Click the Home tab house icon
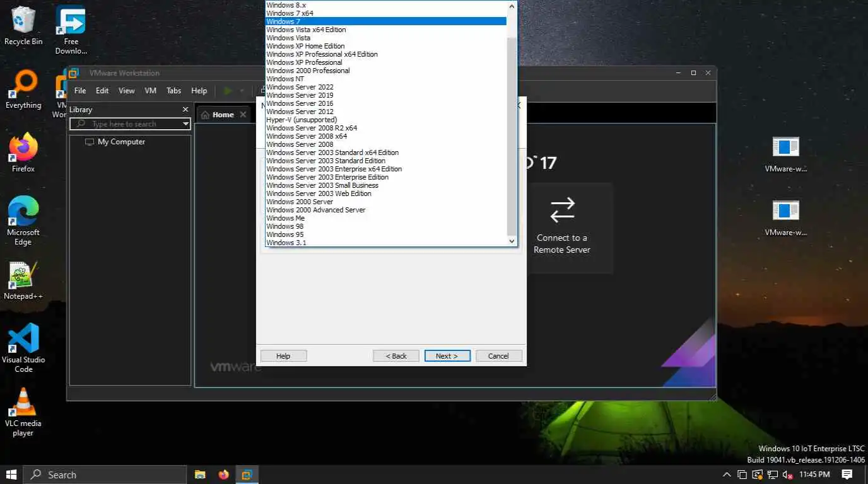 click(x=206, y=115)
